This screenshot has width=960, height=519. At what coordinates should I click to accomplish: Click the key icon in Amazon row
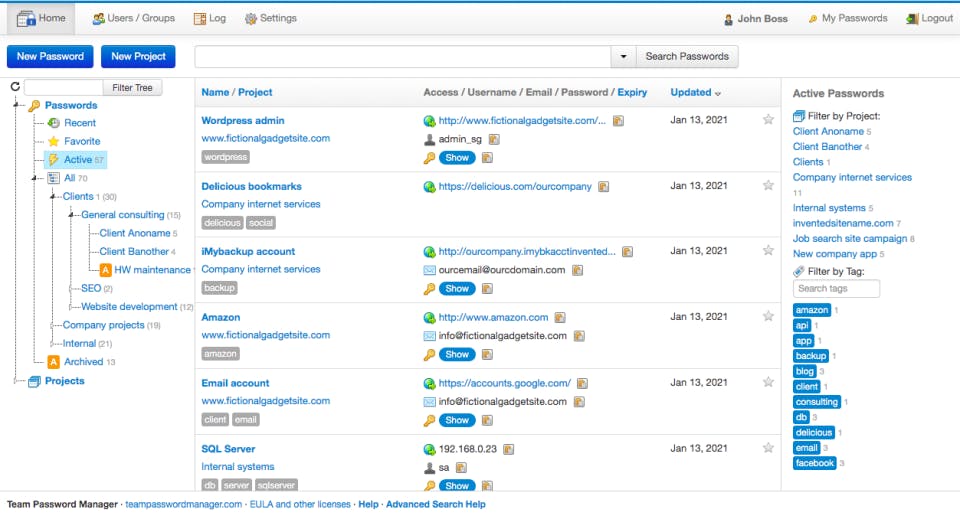429,355
